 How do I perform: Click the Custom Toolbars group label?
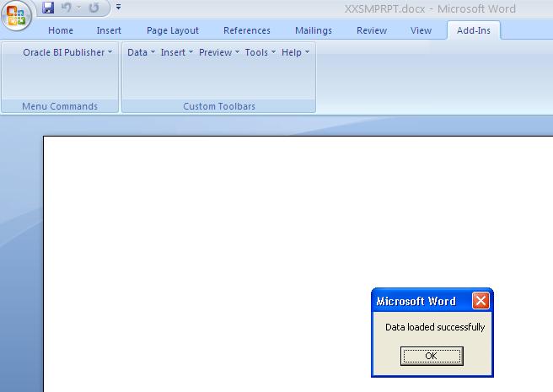[x=219, y=106]
